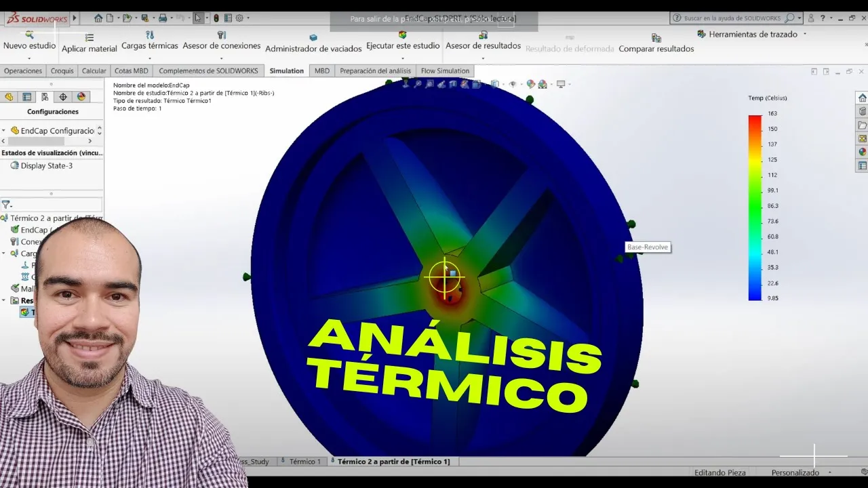Select the MBD tab
This screenshot has width=868, height=488.
click(x=322, y=70)
